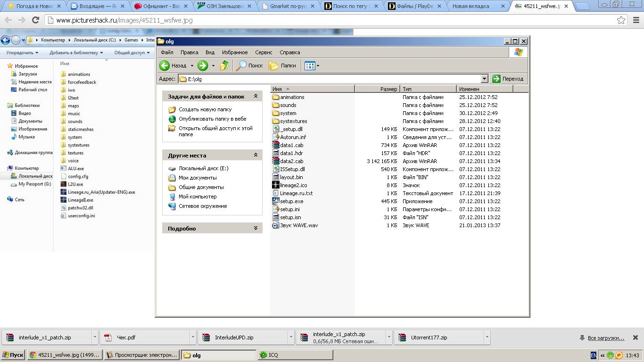Open the Избранное menu
644x362 pixels.
point(235,52)
